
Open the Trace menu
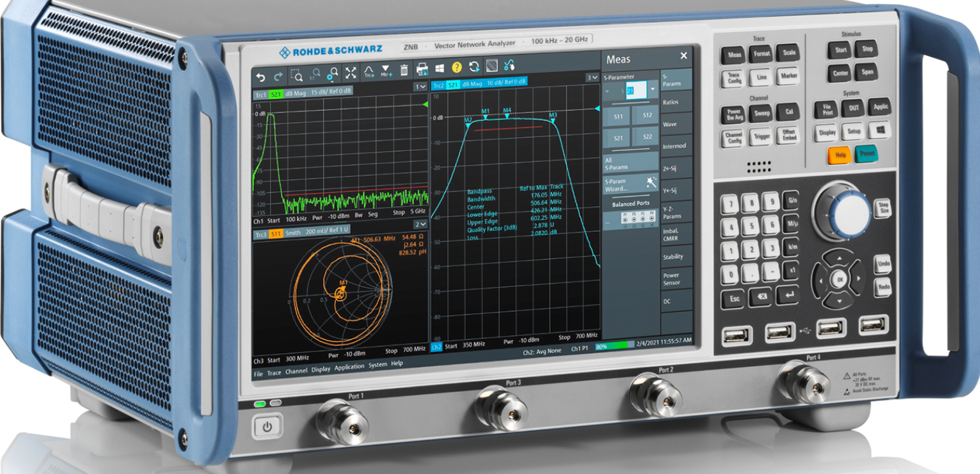274,372
